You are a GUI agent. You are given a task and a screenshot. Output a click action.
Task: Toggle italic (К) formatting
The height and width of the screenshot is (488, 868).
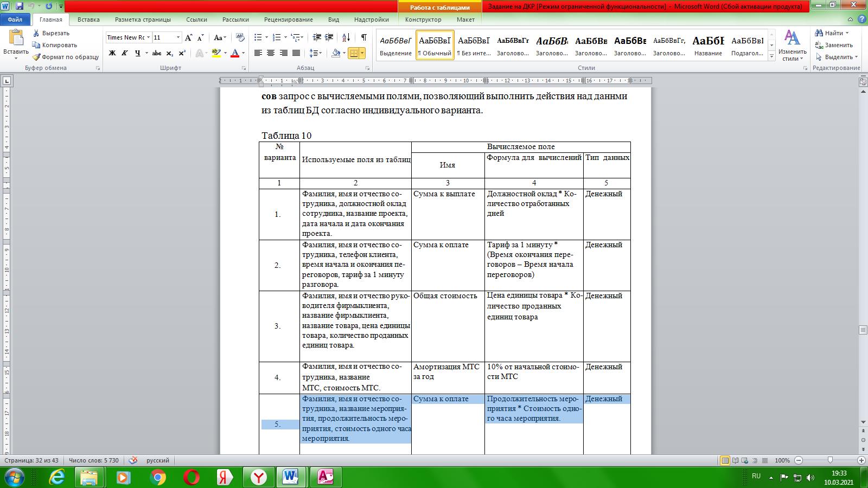125,53
